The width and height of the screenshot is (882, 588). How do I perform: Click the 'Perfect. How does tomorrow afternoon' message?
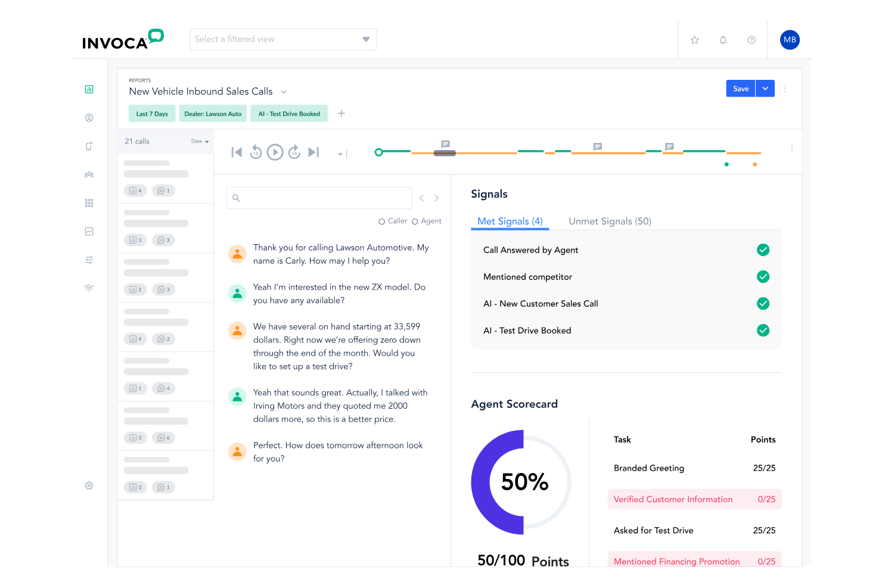pos(338,452)
